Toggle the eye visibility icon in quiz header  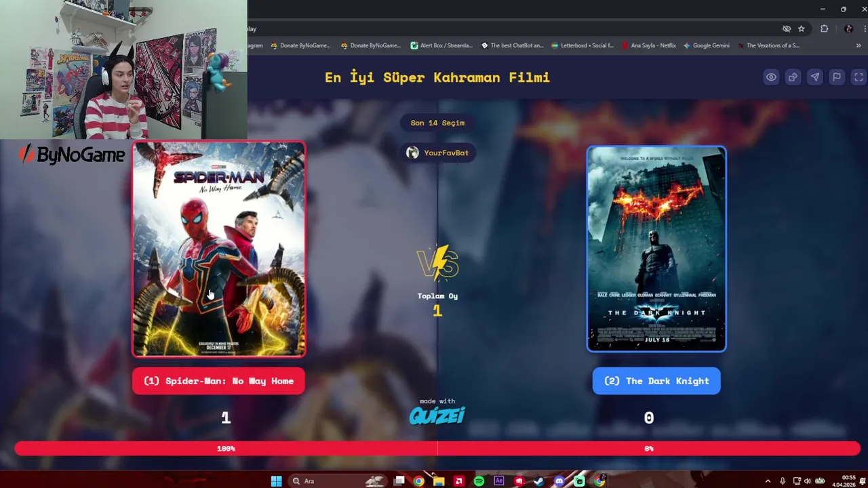(771, 77)
